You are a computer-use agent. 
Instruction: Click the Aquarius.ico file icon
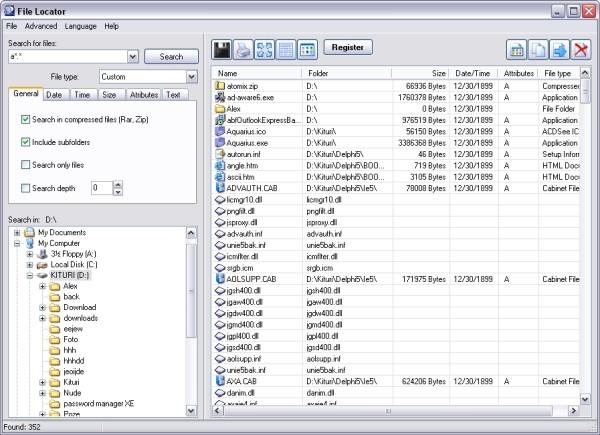pyautogui.click(x=220, y=131)
